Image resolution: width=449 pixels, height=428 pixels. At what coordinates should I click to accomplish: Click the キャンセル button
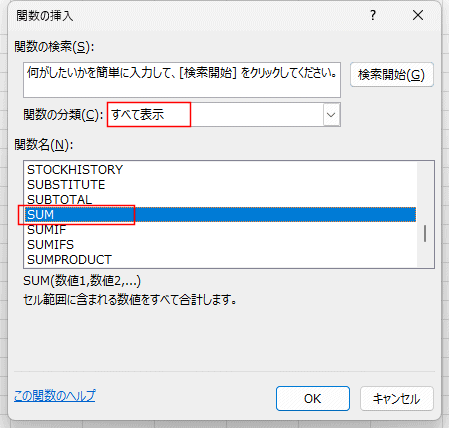pyautogui.click(x=397, y=399)
